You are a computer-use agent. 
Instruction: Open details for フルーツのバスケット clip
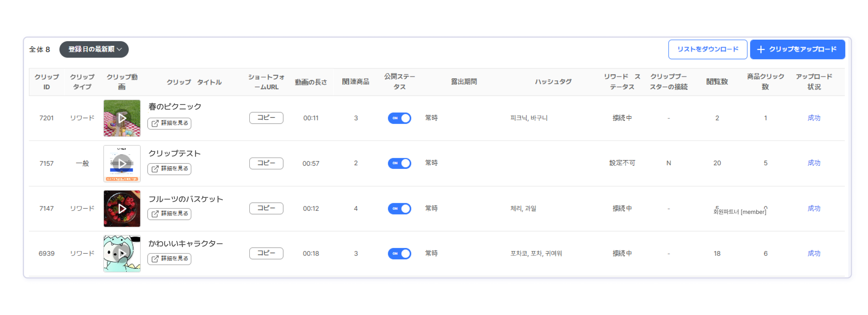click(x=169, y=214)
